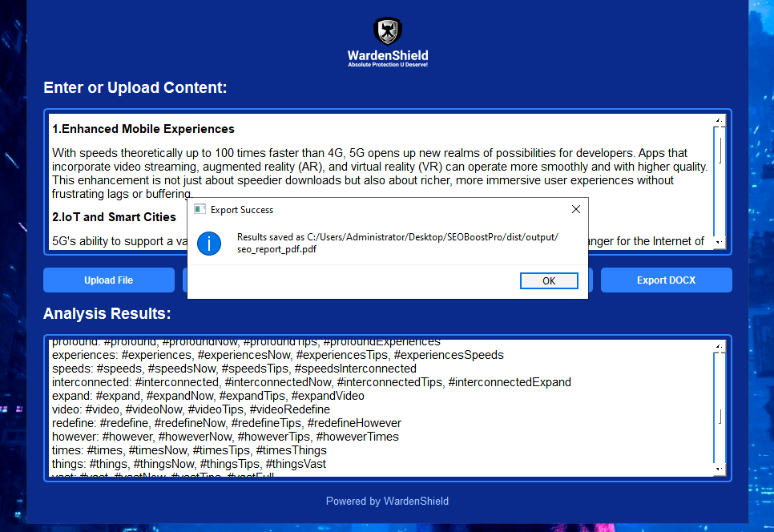Click the content box scrollbar thumb
Screen dimensions: 774x532
[720, 151]
